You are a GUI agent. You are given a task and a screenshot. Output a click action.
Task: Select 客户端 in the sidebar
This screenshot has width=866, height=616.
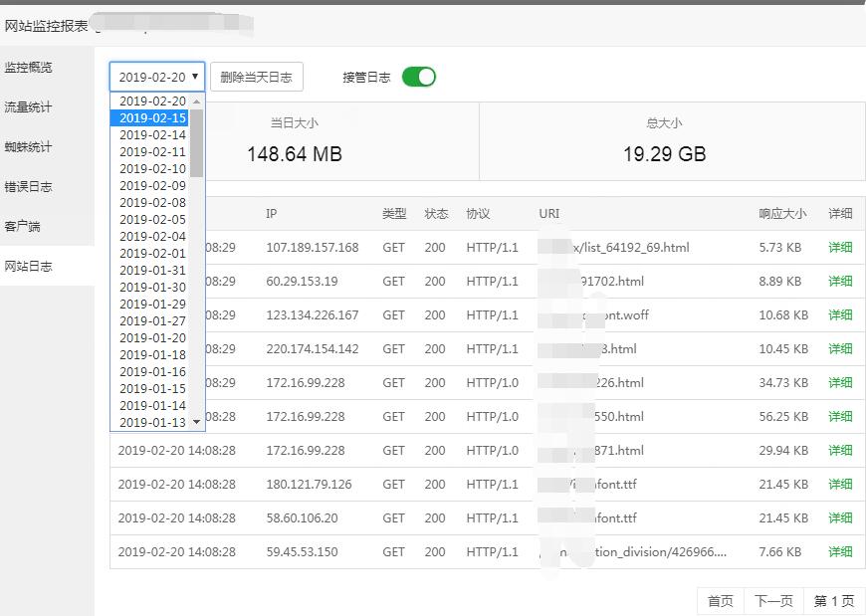(23, 226)
